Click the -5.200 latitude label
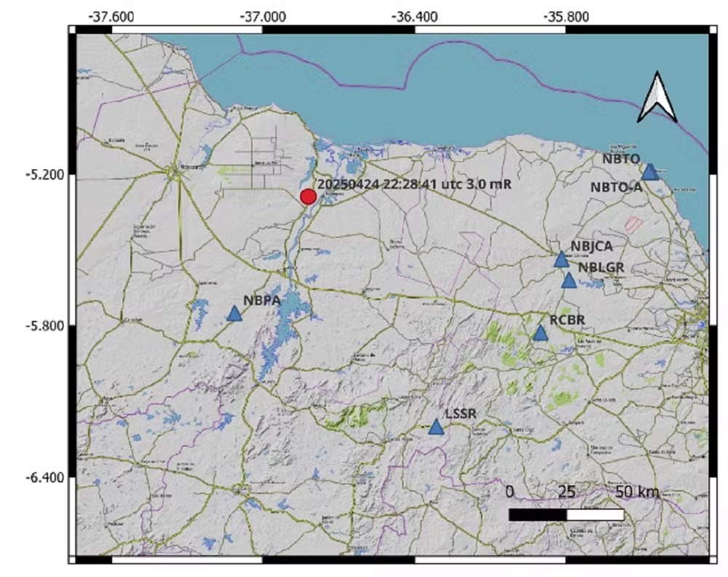 [44, 175]
